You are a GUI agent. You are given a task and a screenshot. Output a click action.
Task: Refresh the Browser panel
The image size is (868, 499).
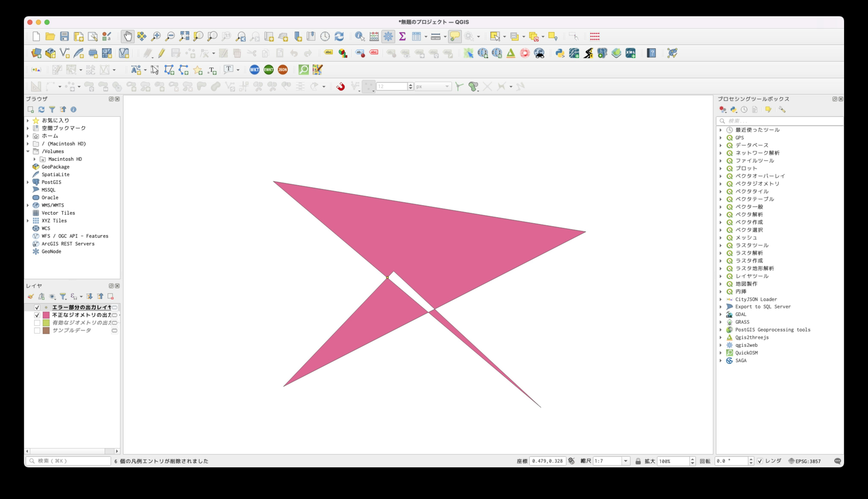(x=41, y=109)
